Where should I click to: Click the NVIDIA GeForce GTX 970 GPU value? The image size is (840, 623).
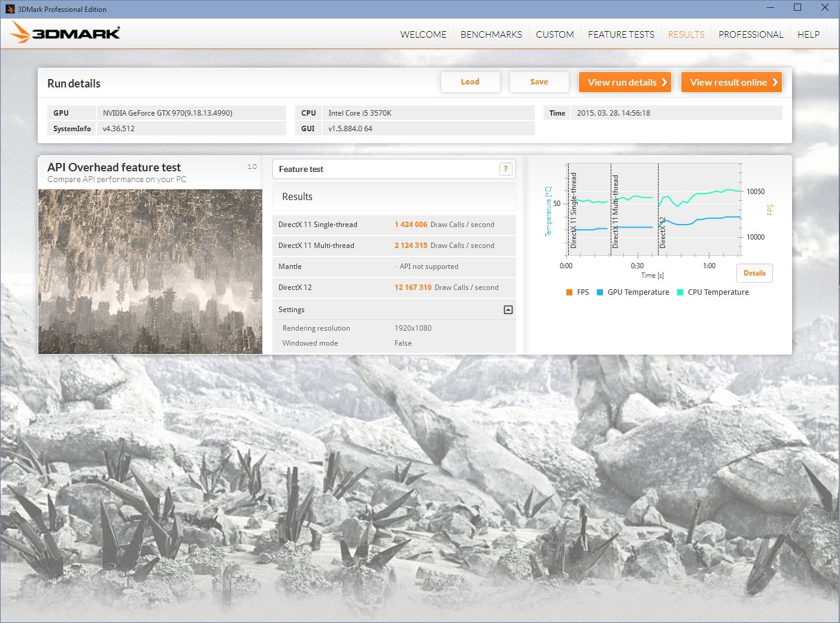(168, 113)
